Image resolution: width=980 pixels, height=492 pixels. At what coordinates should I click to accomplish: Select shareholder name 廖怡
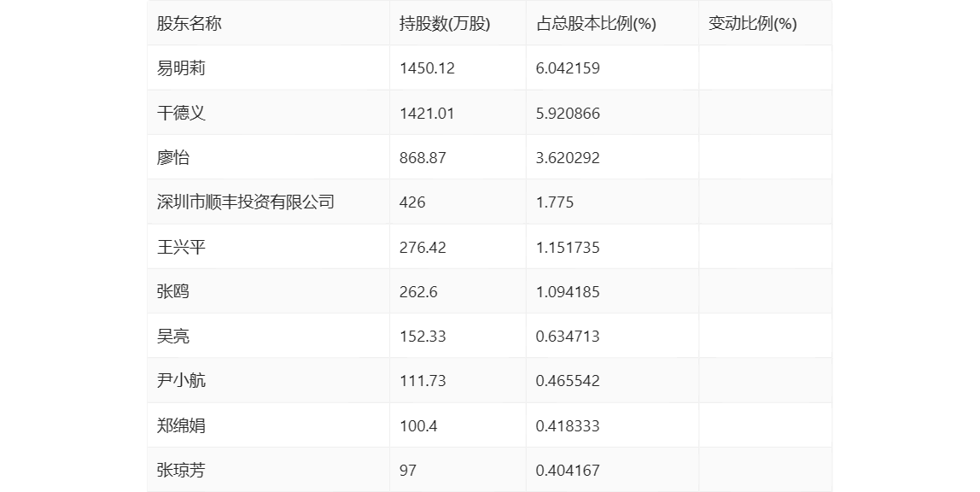pos(173,157)
